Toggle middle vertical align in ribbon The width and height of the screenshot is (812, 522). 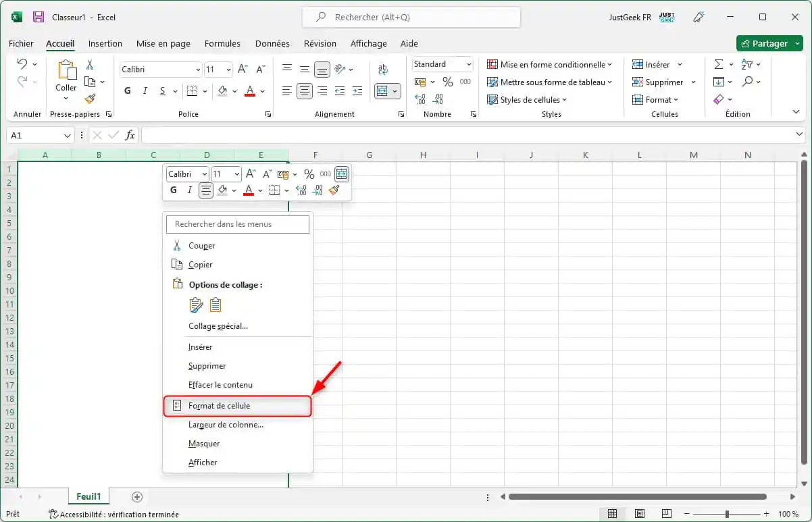[305, 69]
